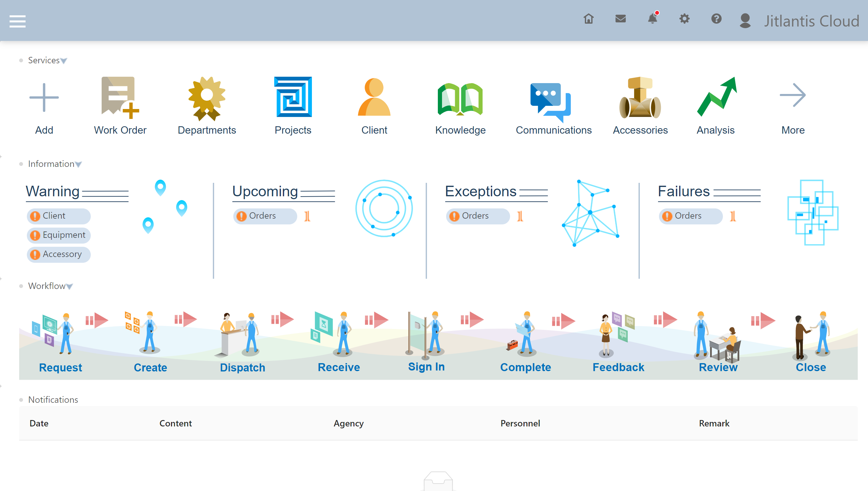Open Exceptions Orders pill
This screenshot has width=868, height=491.
(x=478, y=216)
